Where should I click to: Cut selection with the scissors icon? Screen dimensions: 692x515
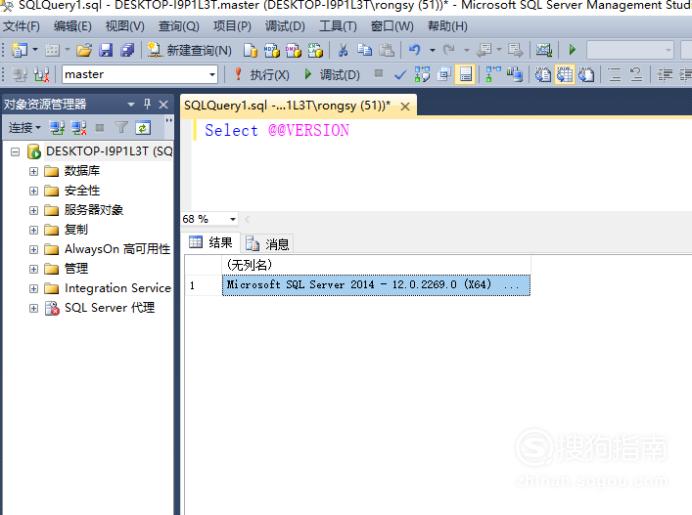point(342,50)
